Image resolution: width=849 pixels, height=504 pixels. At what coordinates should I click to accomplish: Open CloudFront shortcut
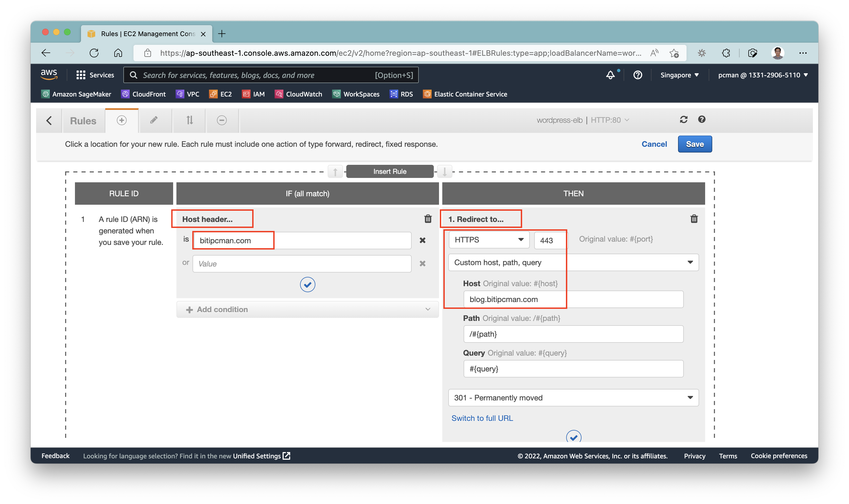(143, 94)
